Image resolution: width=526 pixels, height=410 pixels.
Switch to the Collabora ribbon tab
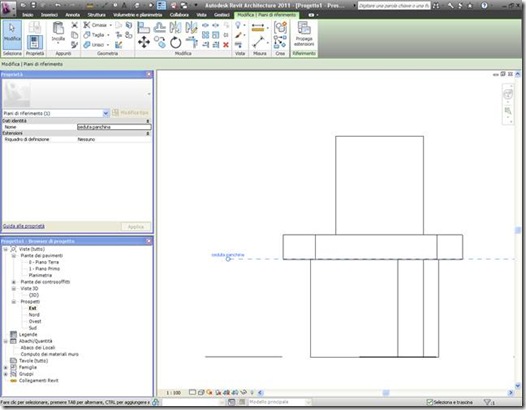179,15
